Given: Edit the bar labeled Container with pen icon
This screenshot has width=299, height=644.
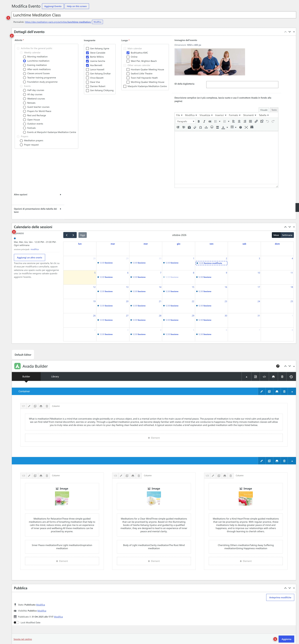Looking at the screenshot, I should coord(262,391).
